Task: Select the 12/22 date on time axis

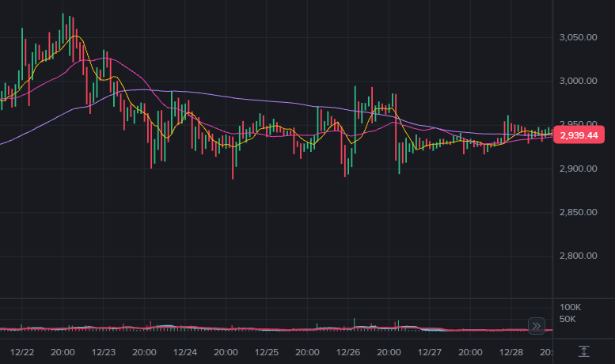Action: point(22,351)
